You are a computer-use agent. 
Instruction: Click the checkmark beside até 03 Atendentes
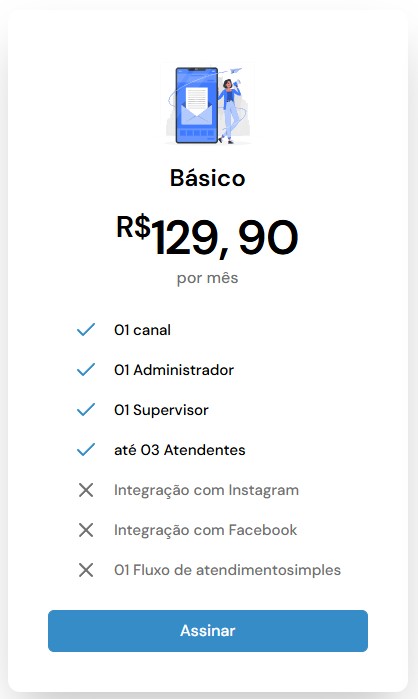click(86, 449)
